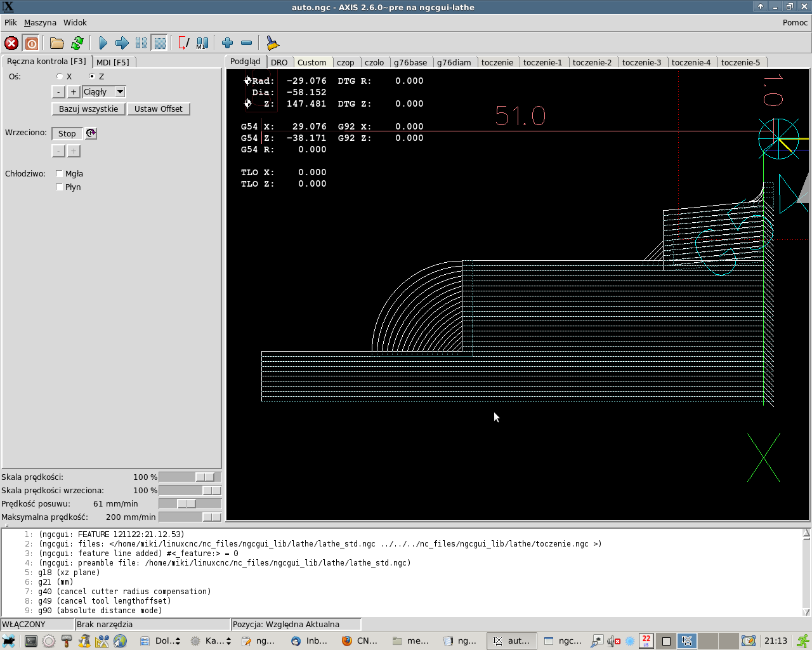This screenshot has width=812, height=650.
Task: Open the czop tab
Action: click(346, 62)
